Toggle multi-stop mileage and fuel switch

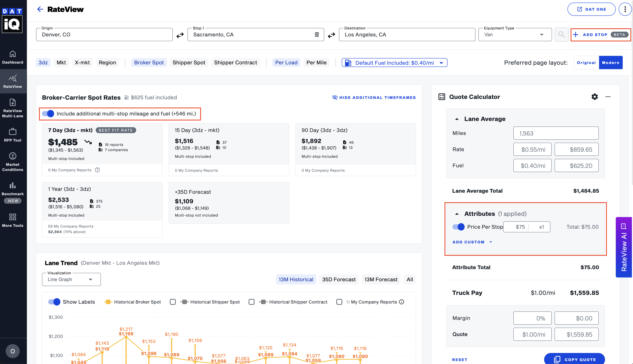point(48,114)
